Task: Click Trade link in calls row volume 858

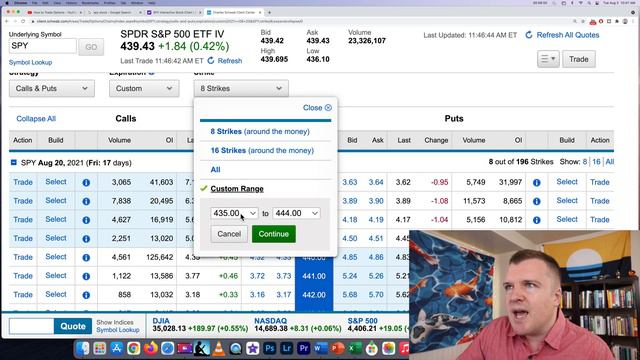Action: point(23,294)
